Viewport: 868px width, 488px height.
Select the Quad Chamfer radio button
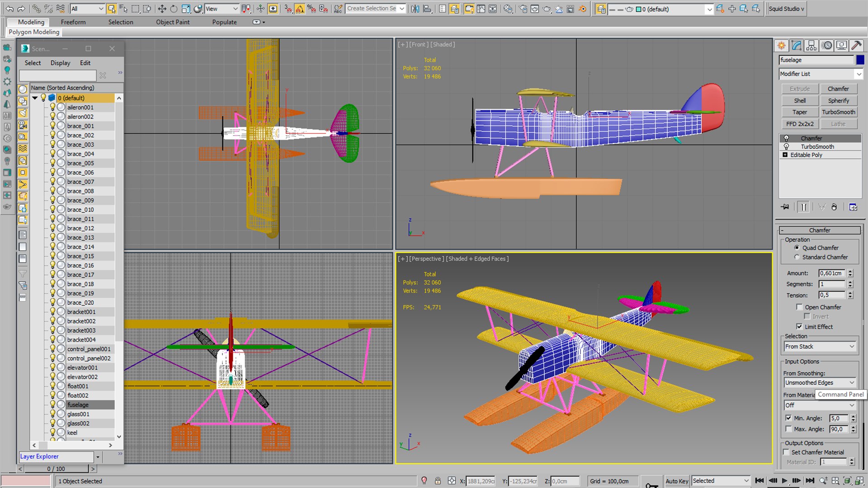pyautogui.click(x=797, y=248)
